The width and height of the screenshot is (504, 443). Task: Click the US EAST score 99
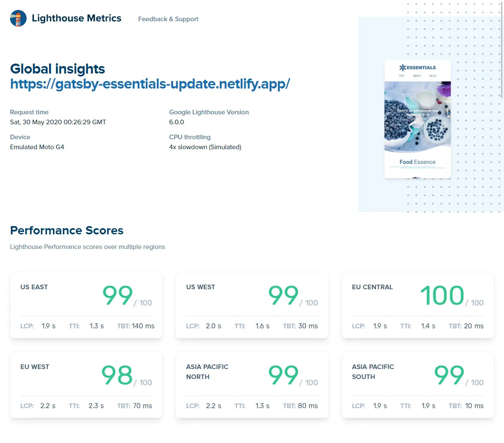point(117,295)
